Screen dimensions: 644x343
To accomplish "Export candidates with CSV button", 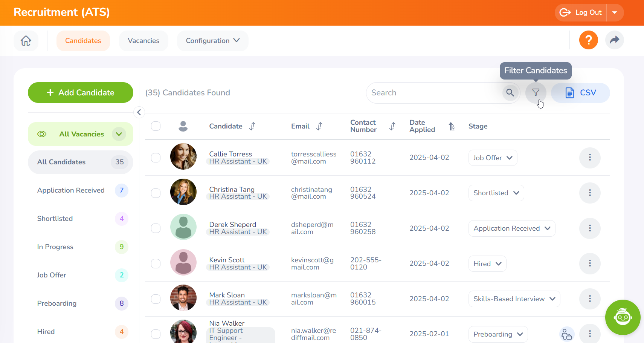I will [580, 93].
